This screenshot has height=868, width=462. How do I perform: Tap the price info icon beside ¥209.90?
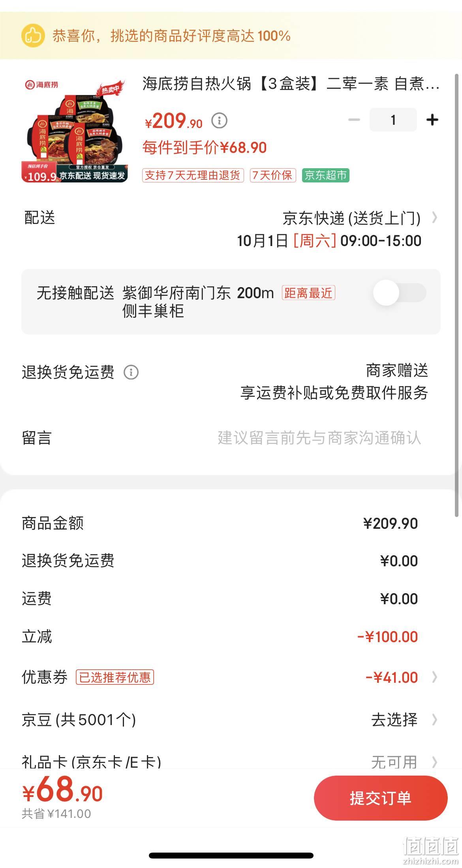click(220, 120)
